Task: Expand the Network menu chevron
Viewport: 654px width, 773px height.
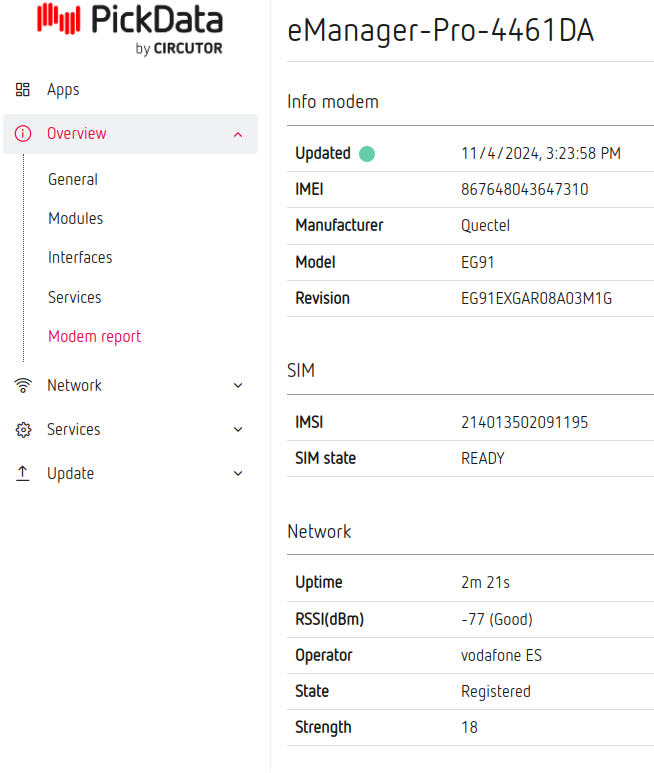Action: 237,386
